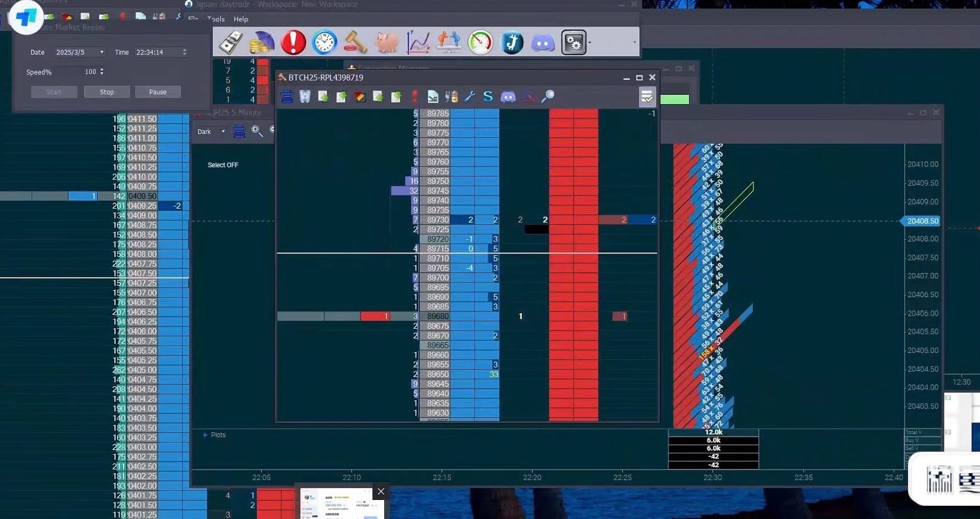Click the toolbar overflow arrow in main toolbar
The image size is (980, 519).
tap(634, 43)
